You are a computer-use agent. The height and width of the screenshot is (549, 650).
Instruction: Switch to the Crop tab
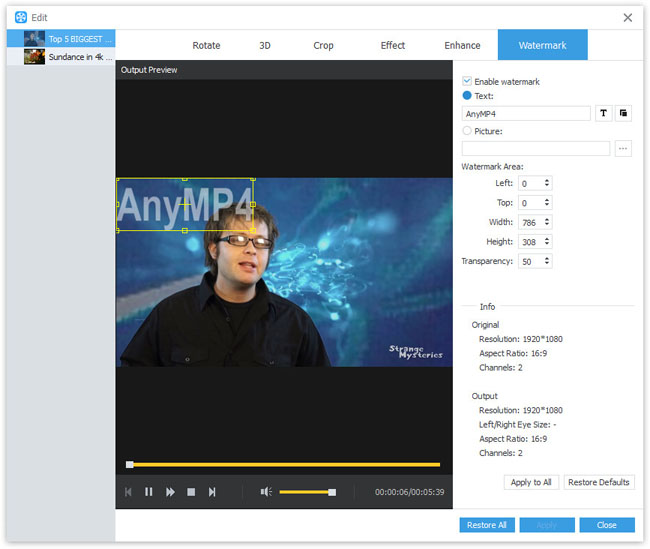coord(323,45)
